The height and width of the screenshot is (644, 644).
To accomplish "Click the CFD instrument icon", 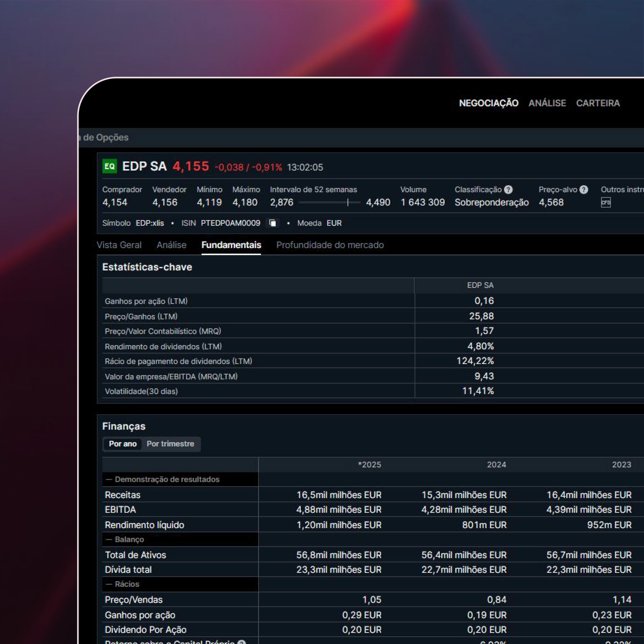I will click(x=606, y=202).
